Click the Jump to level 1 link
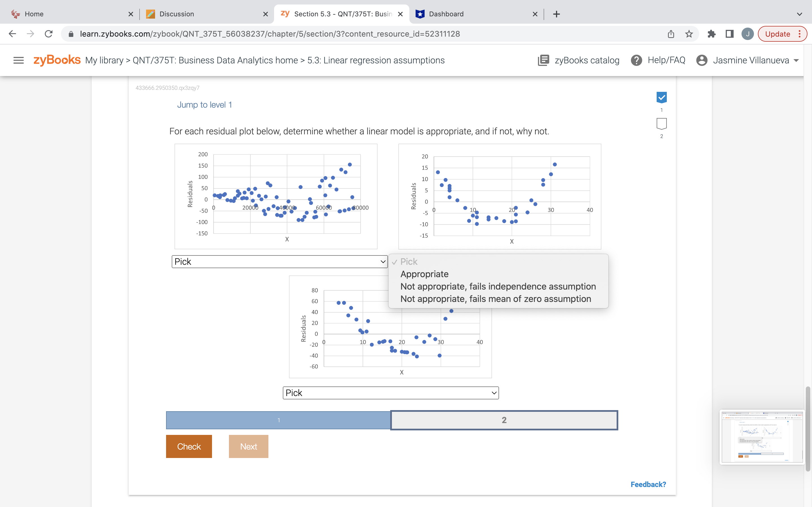This screenshot has height=507, width=812. 204,104
